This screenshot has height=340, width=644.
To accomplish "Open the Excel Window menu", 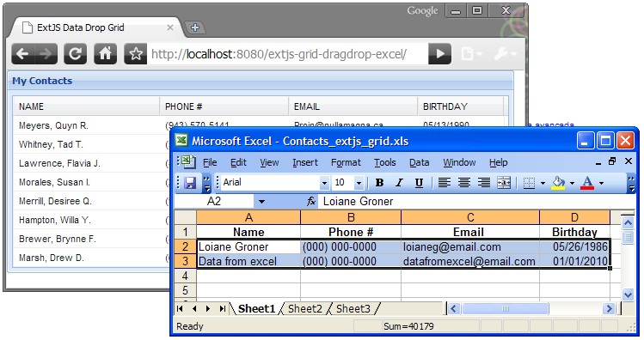I will (459, 162).
